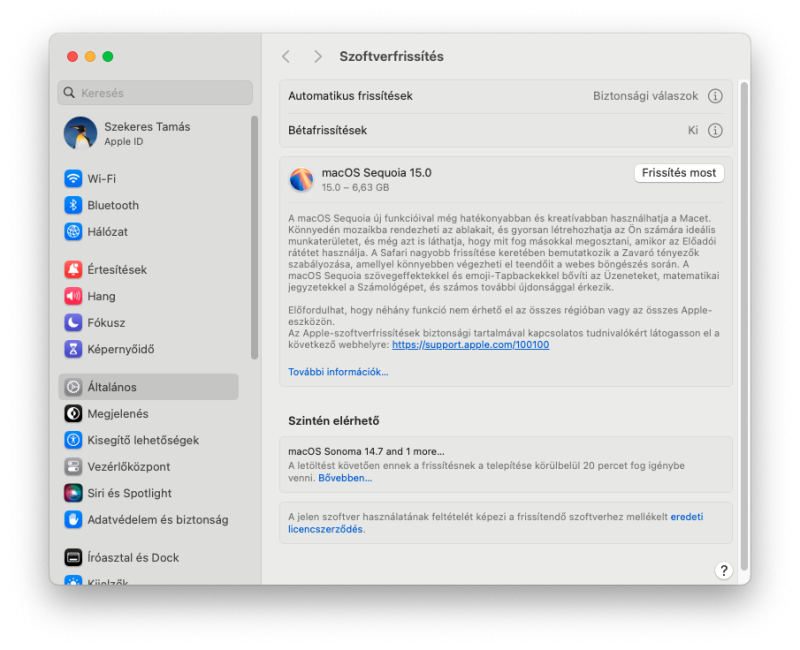The image size is (800, 650).
Task: Click Frissítés most button
Action: 679,173
